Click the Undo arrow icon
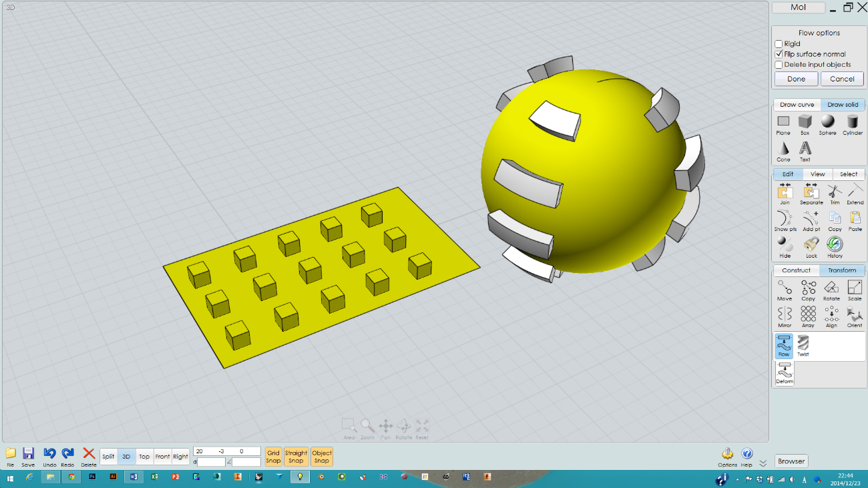Viewport: 868px width, 488px height. point(49,457)
